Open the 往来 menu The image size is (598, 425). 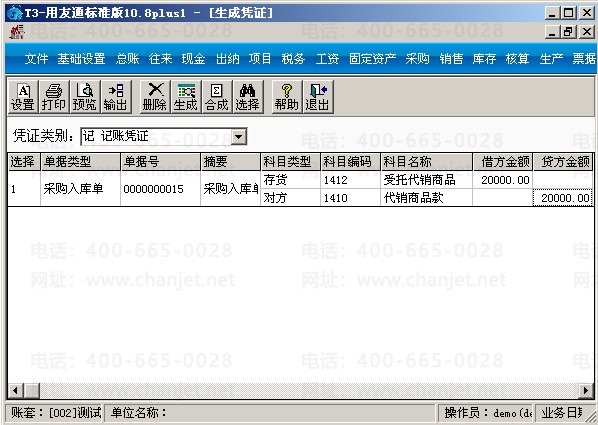(x=161, y=59)
